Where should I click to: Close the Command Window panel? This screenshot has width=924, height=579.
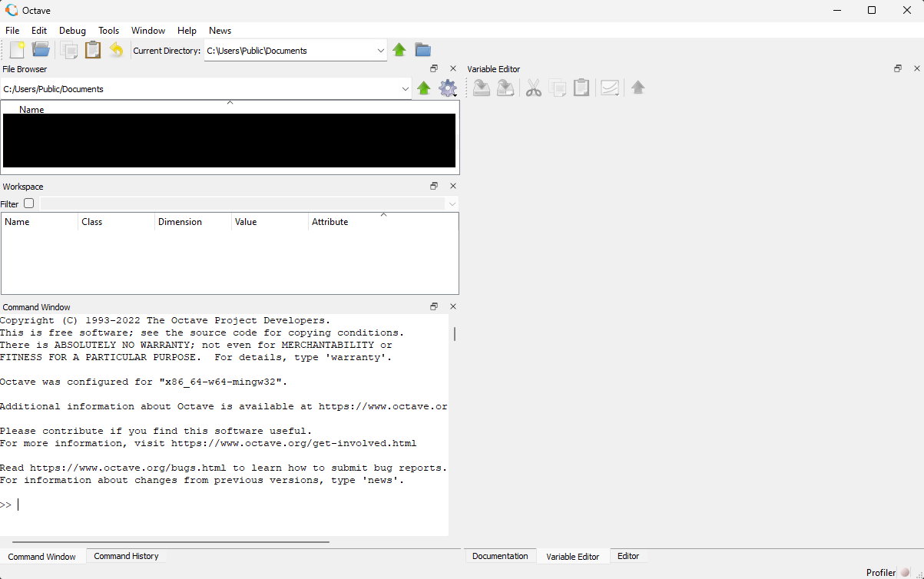pos(452,306)
